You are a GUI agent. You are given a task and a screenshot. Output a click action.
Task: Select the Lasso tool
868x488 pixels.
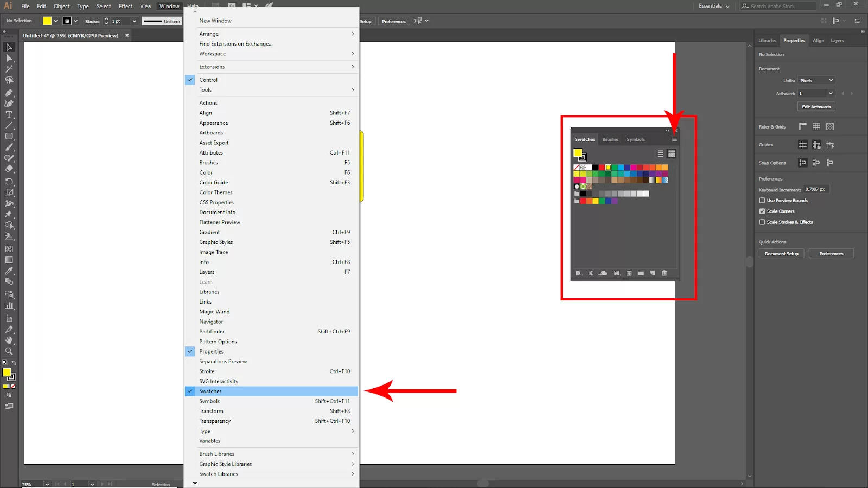tap(9, 80)
